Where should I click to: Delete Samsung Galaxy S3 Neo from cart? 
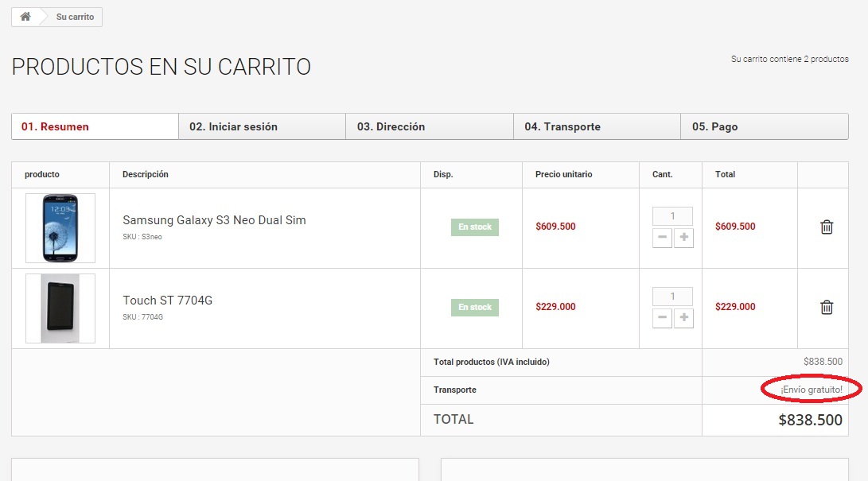[x=827, y=227]
